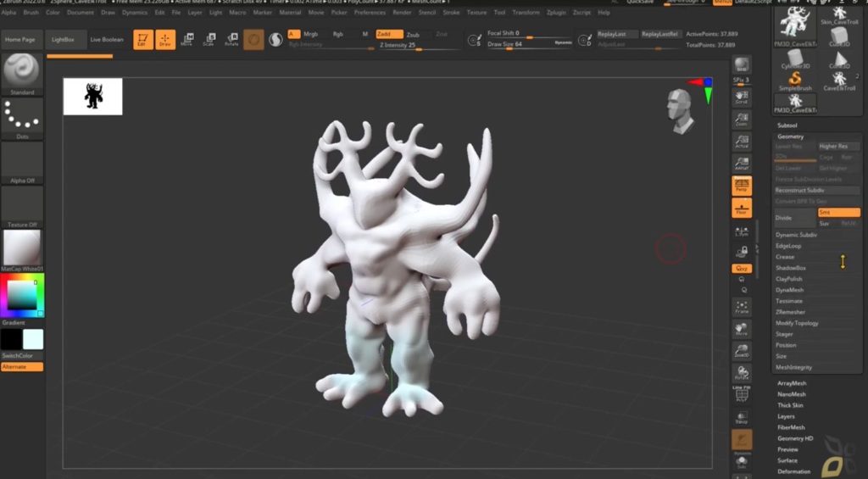Viewport: 868px width, 479px height.
Task: Open the Transform menu
Action: click(526, 12)
